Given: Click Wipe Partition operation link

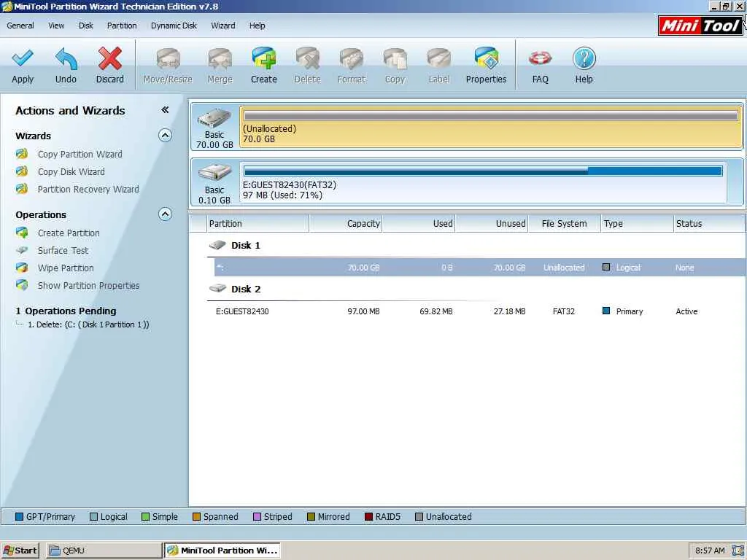Looking at the screenshot, I should coord(66,268).
